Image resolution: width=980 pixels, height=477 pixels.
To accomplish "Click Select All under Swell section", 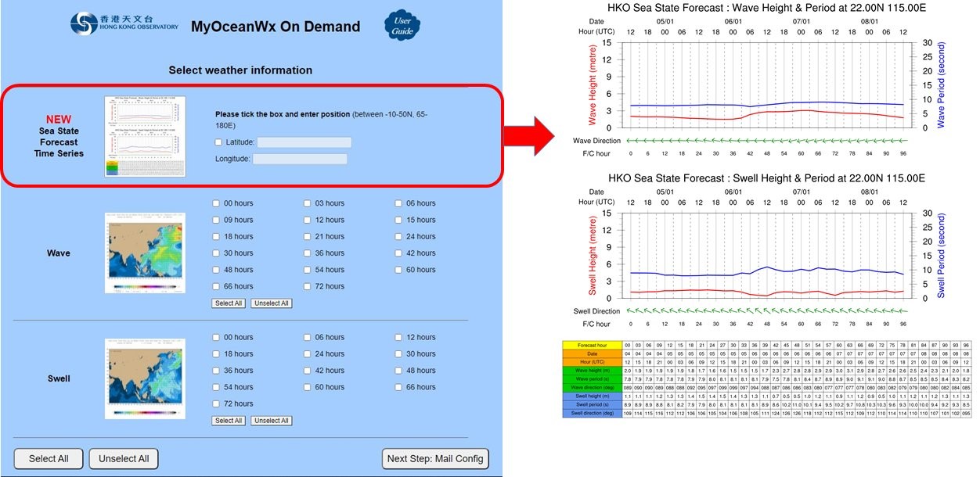I will [229, 421].
